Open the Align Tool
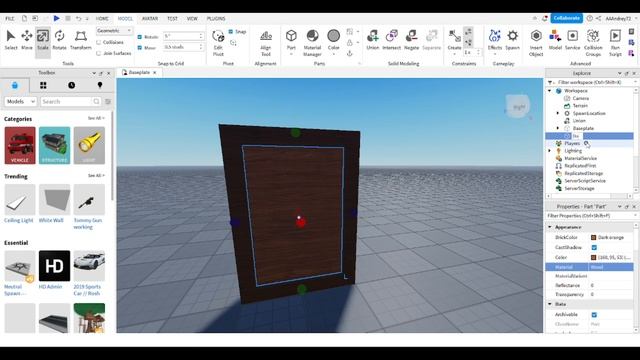 (x=266, y=42)
